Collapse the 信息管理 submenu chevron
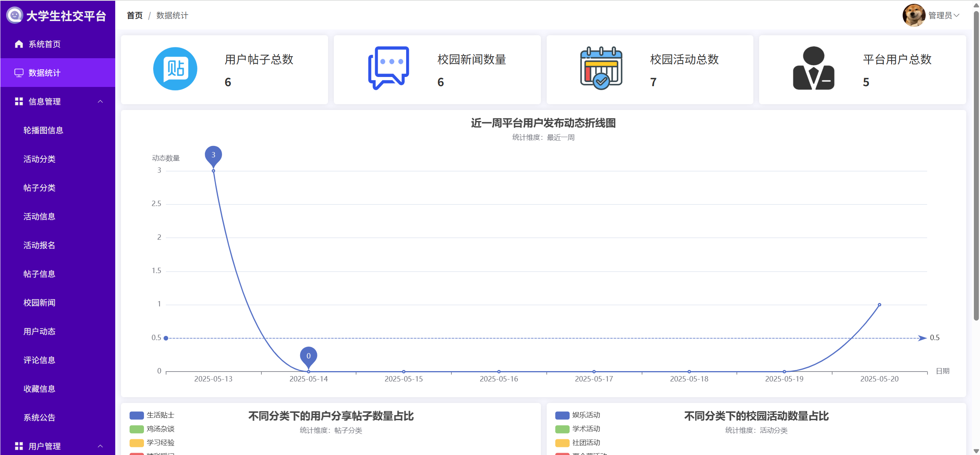This screenshot has width=980, height=455. (x=100, y=101)
